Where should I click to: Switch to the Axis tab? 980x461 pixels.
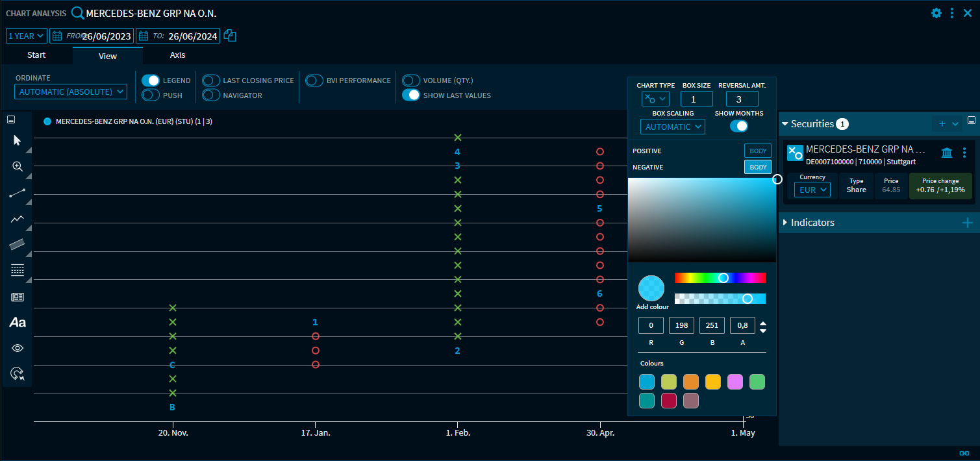tap(177, 55)
